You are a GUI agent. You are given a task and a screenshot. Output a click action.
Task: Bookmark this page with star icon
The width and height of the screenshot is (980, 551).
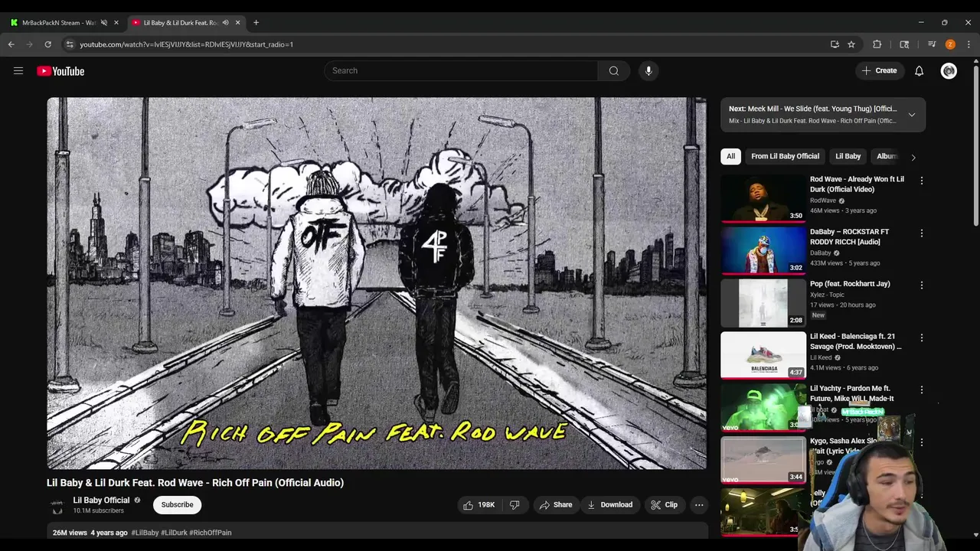[851, 44]
